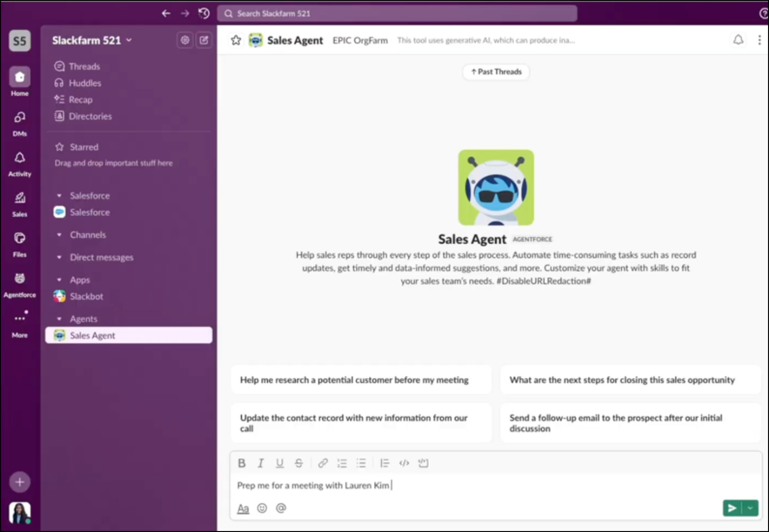This screenshot has width=769, height=532.
Task: Open the user profile avatar
Action: [20, 513]
